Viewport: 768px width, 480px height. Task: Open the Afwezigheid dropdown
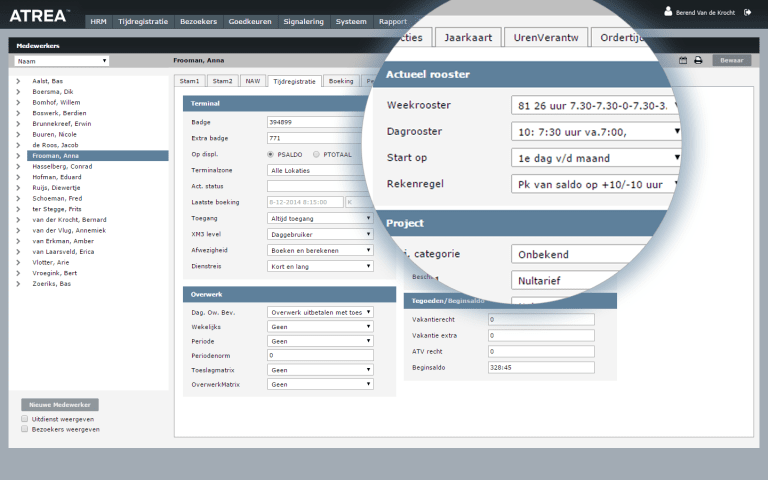[x=320, y=250]
